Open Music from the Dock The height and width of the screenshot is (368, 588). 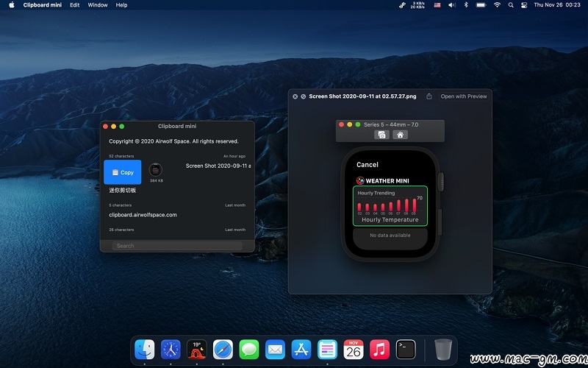pos(379,350)
